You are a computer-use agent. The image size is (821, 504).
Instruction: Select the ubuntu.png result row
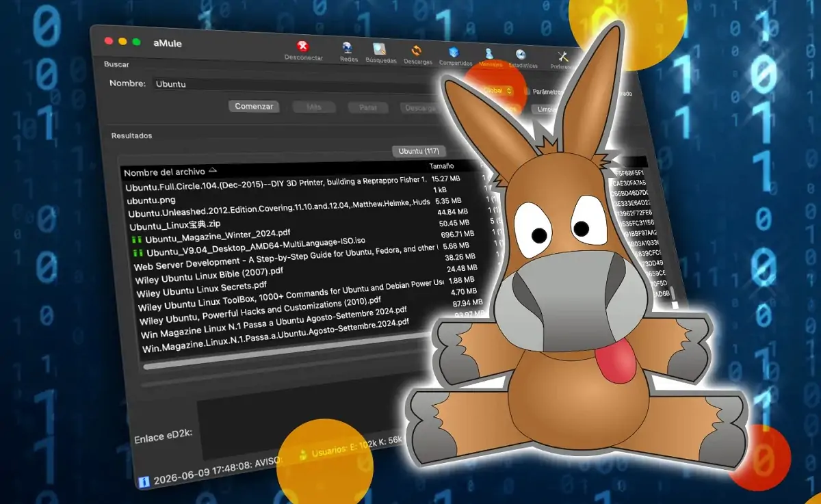[151, 200]
